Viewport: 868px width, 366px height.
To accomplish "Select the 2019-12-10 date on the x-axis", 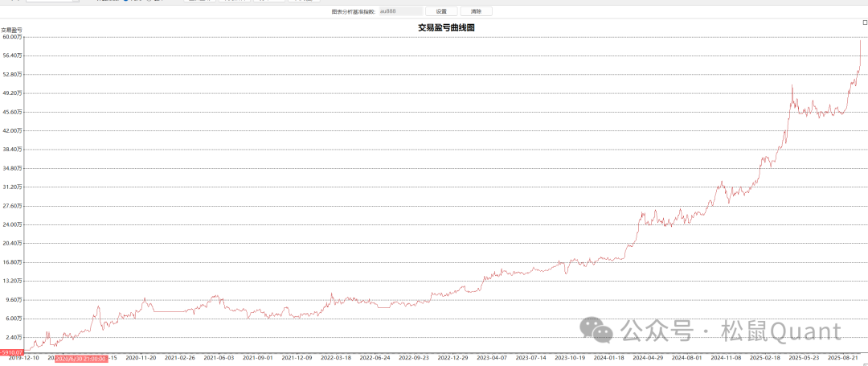I will tap(18, 358).
